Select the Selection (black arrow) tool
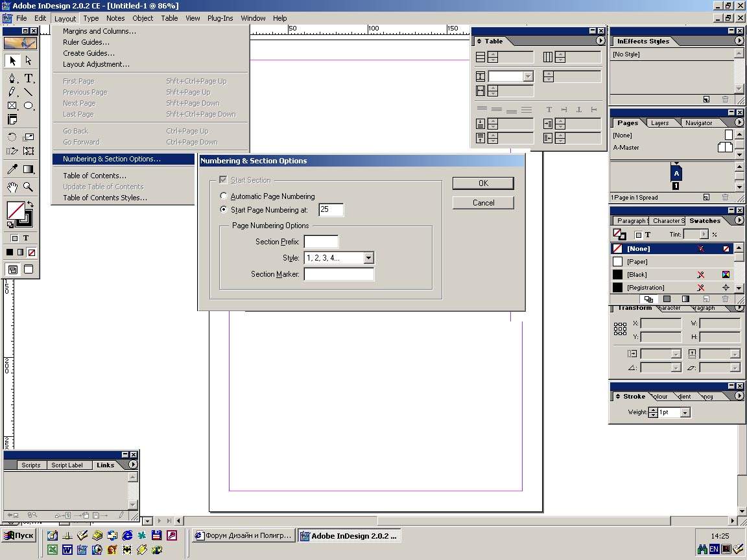747x560 pixels. (12, 60)
